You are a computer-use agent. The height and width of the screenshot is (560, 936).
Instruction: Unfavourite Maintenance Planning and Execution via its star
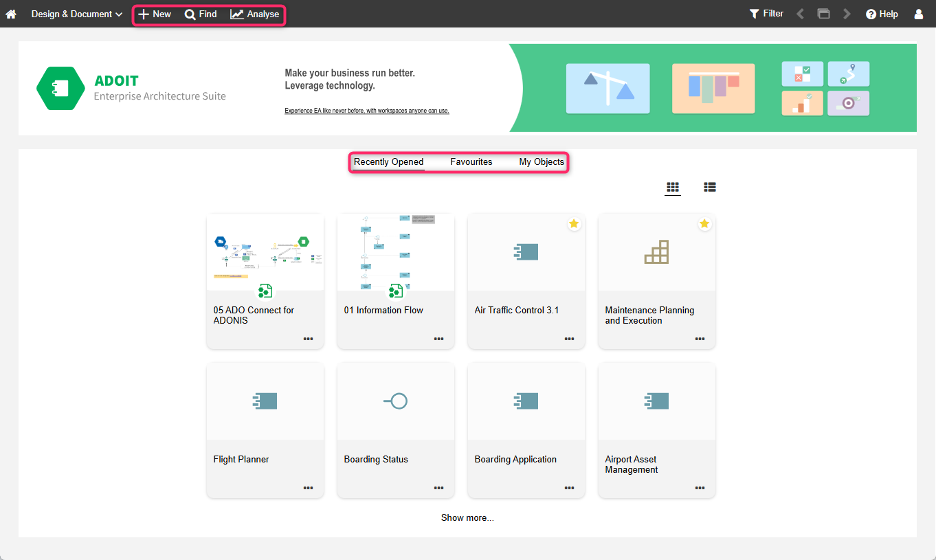(704, 223)
